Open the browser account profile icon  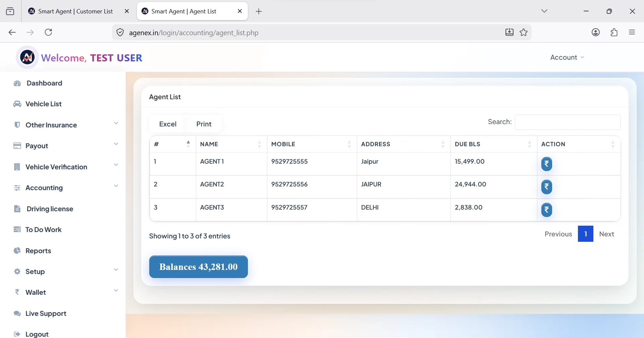(x=596, y=32)
